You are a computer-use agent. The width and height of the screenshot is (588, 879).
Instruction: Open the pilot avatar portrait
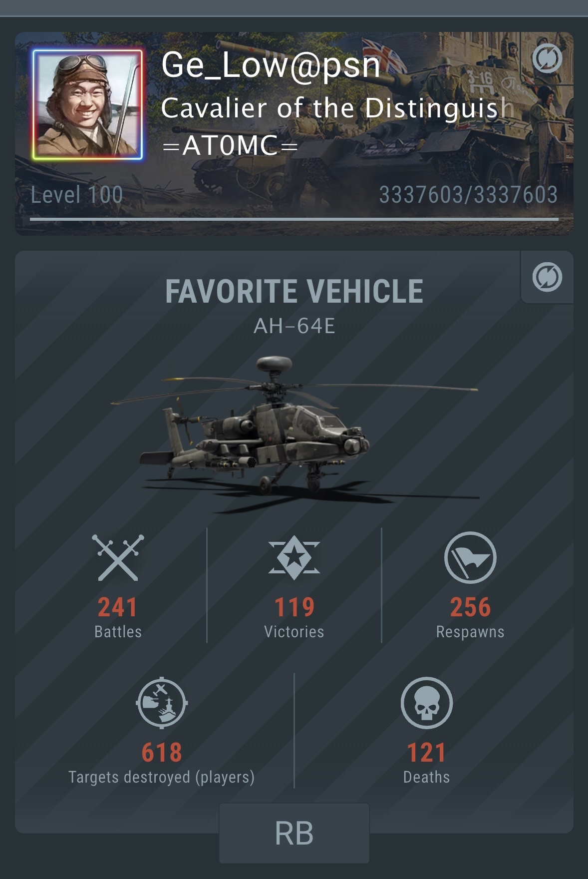tap(88, 105)
